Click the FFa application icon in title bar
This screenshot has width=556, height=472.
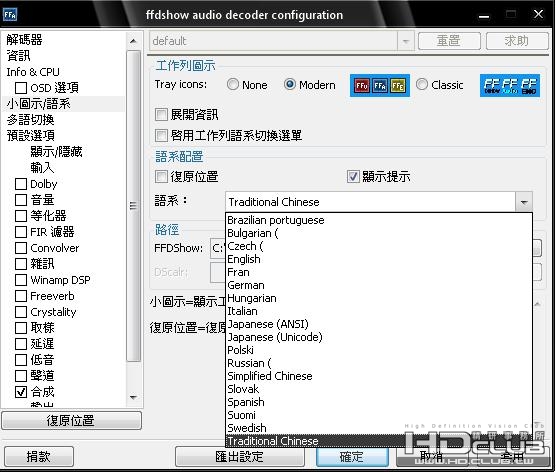coord(10,15)
